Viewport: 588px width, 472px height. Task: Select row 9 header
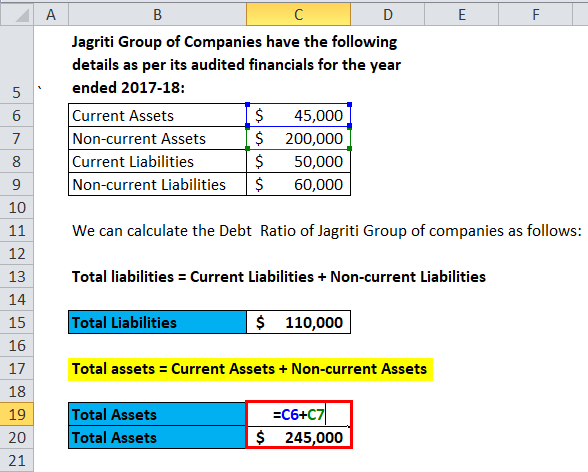pos(16,184)
